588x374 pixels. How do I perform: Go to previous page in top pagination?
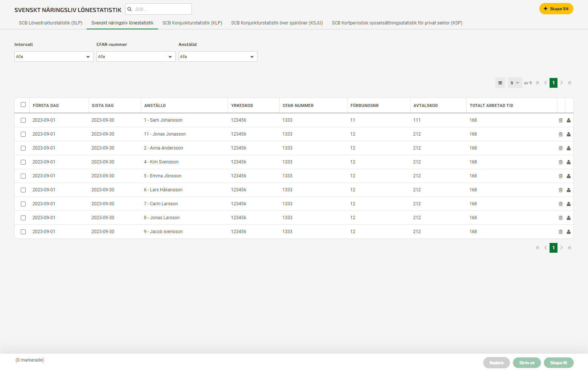click(545, 83)
